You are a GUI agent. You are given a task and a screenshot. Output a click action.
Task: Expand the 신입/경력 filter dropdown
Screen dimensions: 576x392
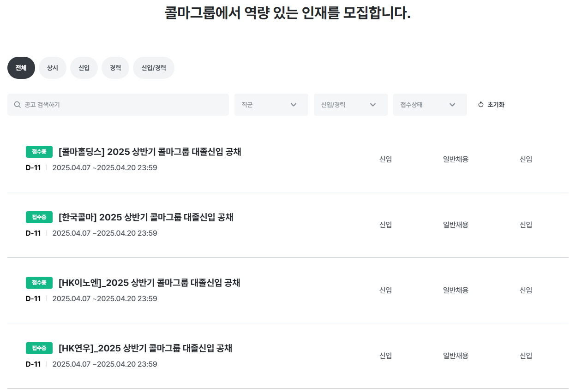[x=350, y=105]
